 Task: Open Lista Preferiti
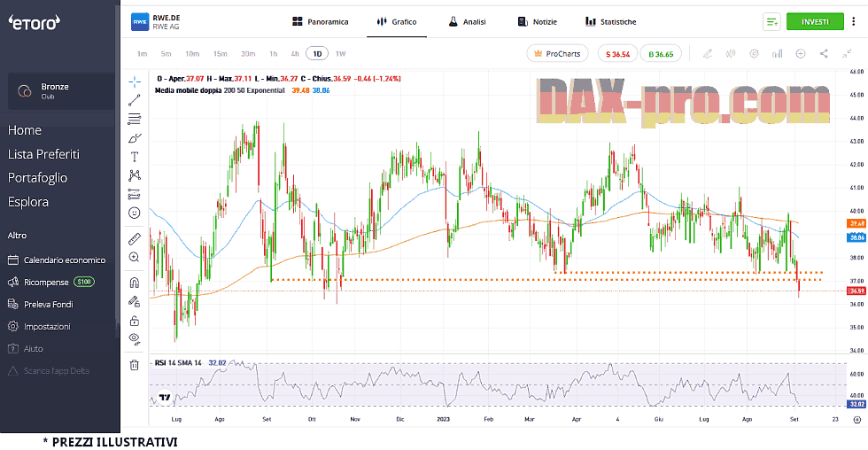click(43, 154)
